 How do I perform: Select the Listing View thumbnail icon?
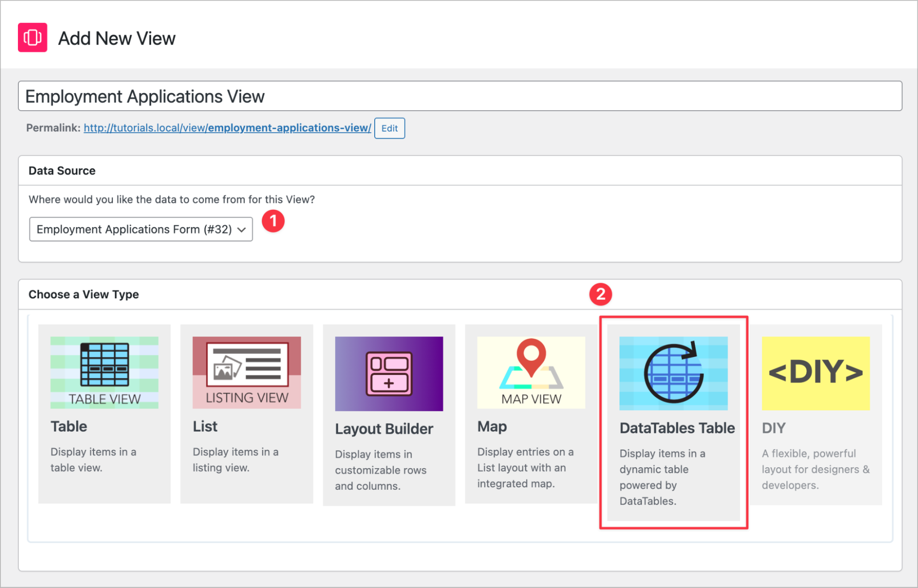[x=247, y=372]
